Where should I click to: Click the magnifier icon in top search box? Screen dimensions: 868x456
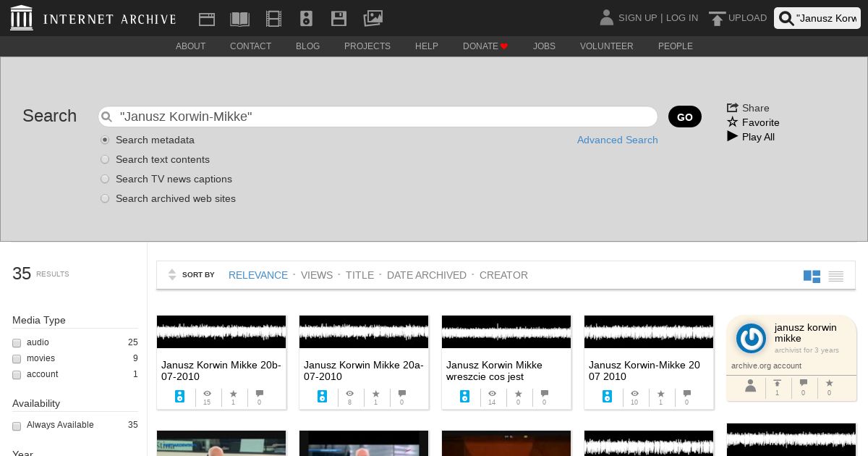click(786, 18)
